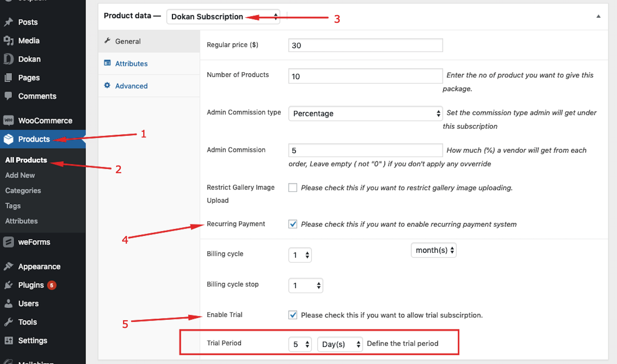Open the WooCommerce menu label

coord(45,121)
